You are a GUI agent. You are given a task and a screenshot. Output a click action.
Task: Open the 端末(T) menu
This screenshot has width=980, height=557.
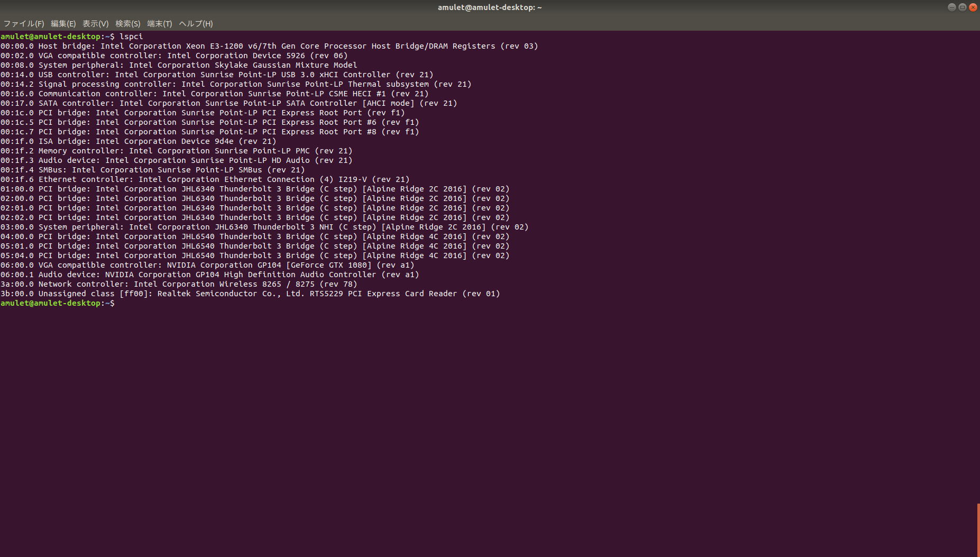pos(159,24)
